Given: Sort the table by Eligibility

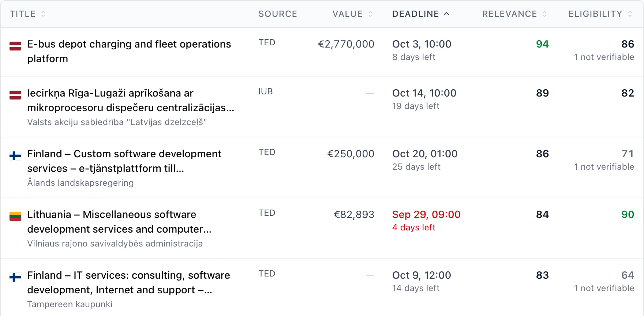Looking at the screenshot, I should tap(600, 14).
